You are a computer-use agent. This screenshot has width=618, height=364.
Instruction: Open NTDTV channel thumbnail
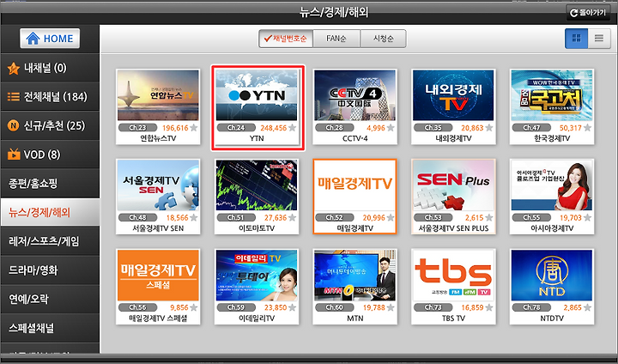[x=552, y=275]
